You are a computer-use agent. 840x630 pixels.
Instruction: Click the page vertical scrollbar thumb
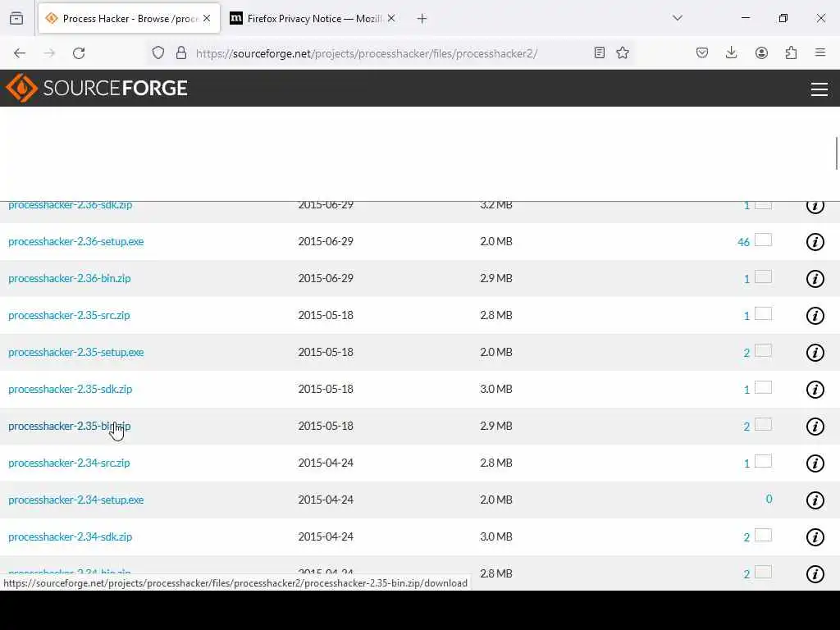click(x=836, y=153)
